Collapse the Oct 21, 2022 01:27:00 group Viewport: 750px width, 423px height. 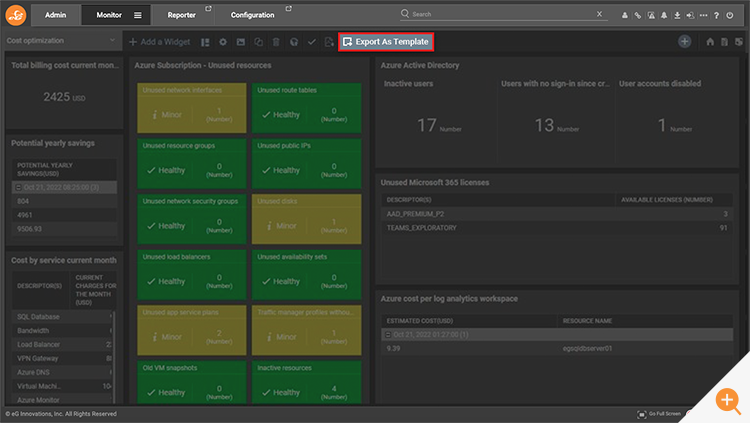[388, 334]
